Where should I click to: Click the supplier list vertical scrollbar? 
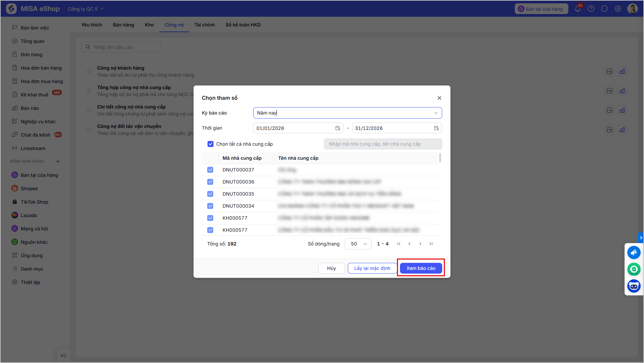[x=440, y=158]
